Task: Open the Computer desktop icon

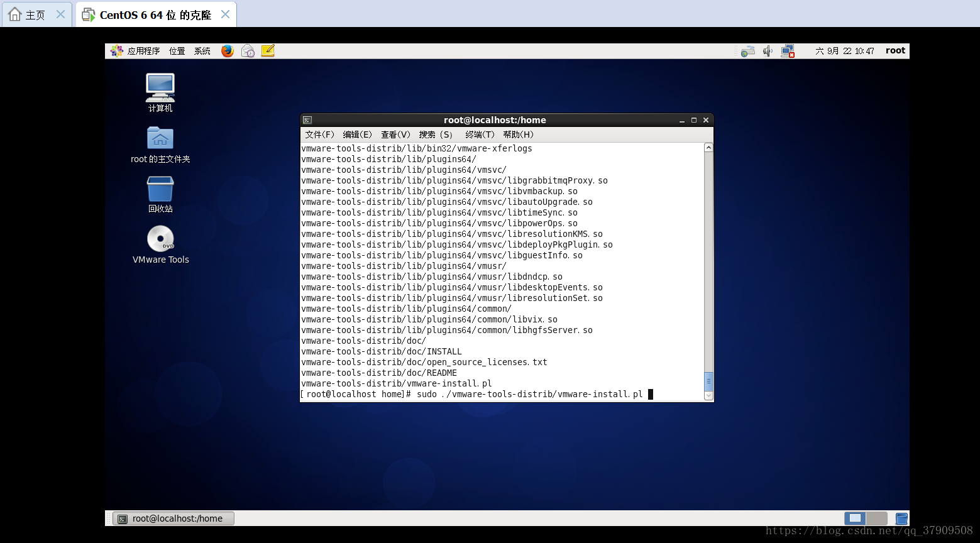Action: (x=160, y=92)
